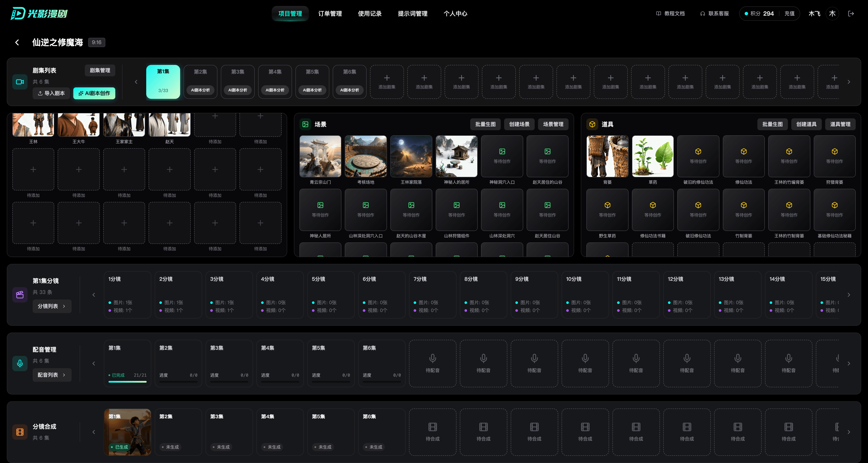The image size is (868, 463).
Task: Click the 场景 panel image icon
Action: [x=305, y=124]
